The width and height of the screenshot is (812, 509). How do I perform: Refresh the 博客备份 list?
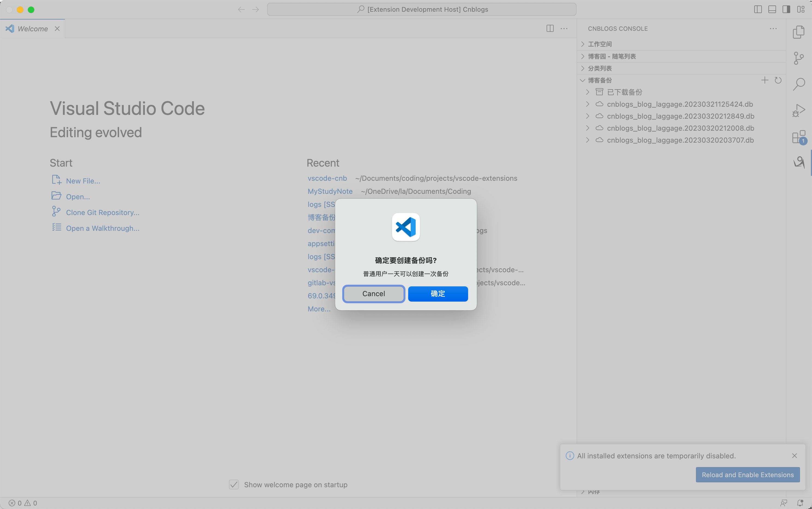[x=778, y=80]
